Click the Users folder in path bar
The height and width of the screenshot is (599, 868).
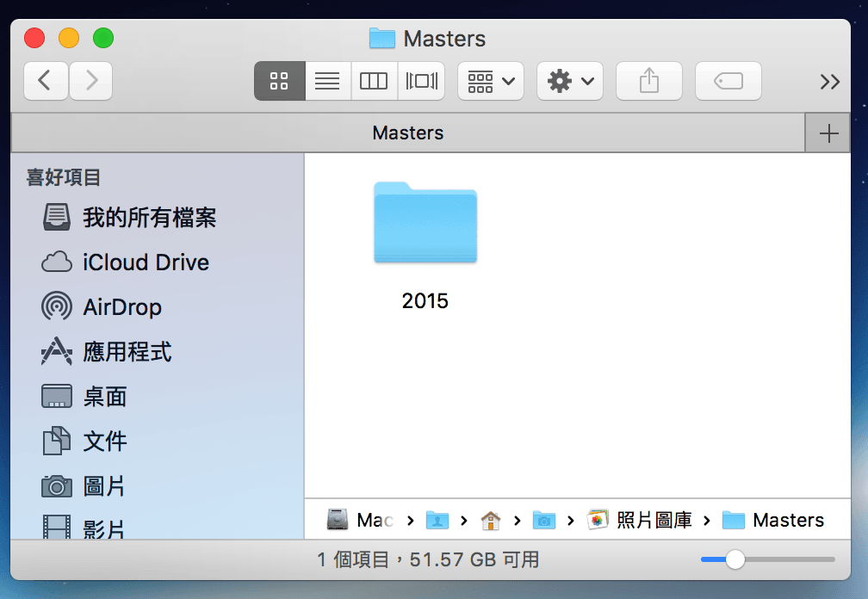pyautogui.click(x=437, y=520)
